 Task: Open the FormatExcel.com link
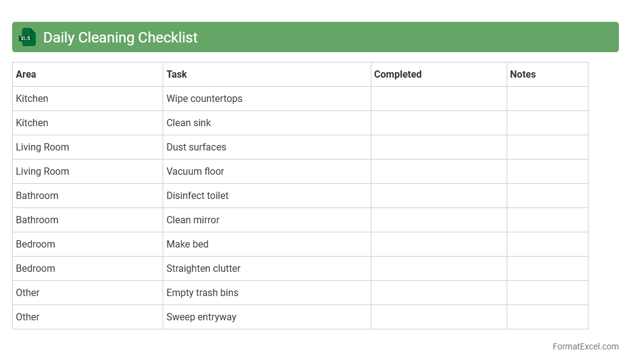(585, 346)
